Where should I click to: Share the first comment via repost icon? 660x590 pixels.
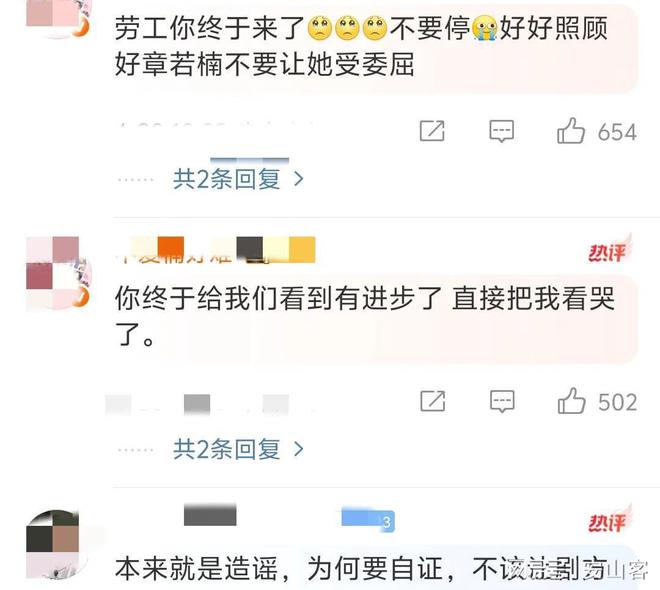point(432,131)
